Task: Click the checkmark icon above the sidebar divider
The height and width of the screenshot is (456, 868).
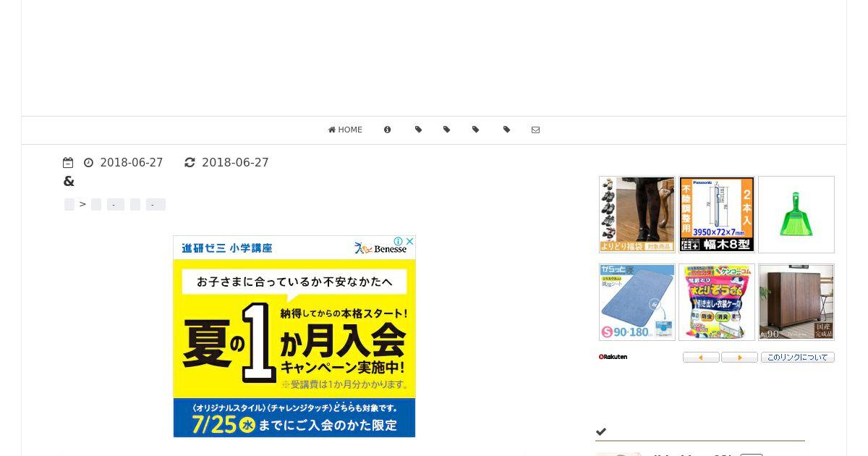Action: click(x=601, y=432)
